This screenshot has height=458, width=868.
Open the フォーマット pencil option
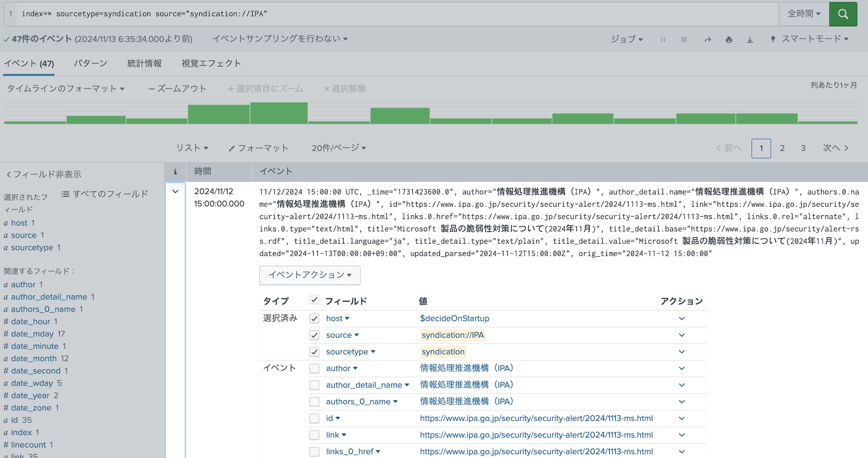click(259, 148)
